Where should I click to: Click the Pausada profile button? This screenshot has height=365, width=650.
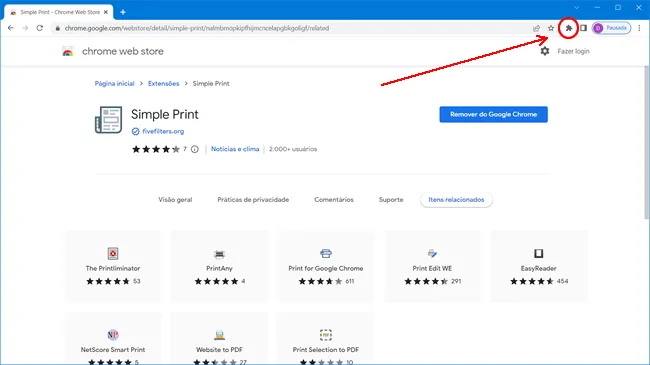pos(611,28)
